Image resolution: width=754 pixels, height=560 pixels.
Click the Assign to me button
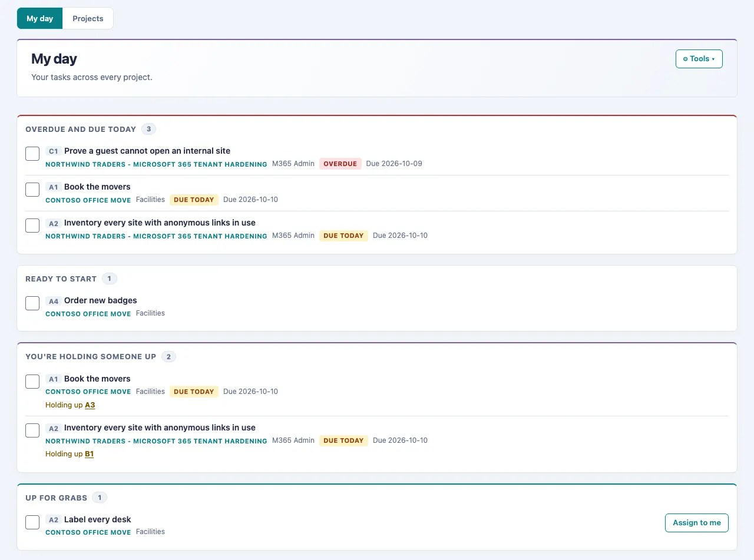[x=697, y=523]
